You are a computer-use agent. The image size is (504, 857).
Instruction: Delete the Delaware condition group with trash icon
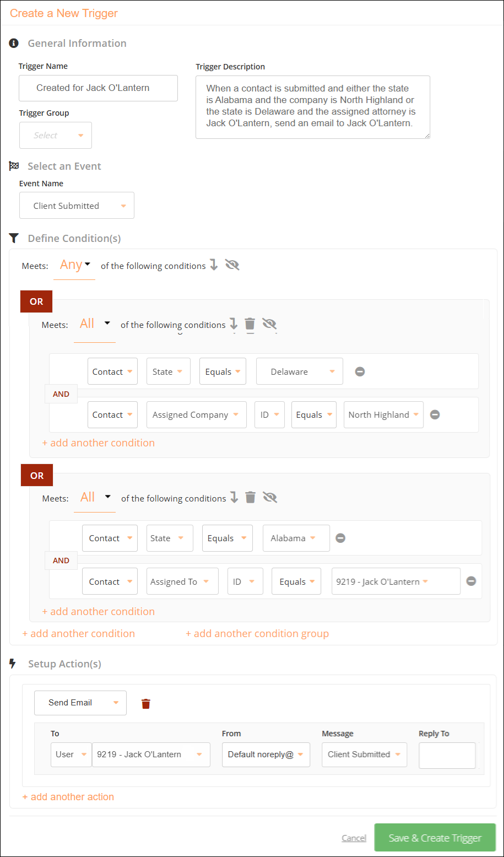coord(250,324)
